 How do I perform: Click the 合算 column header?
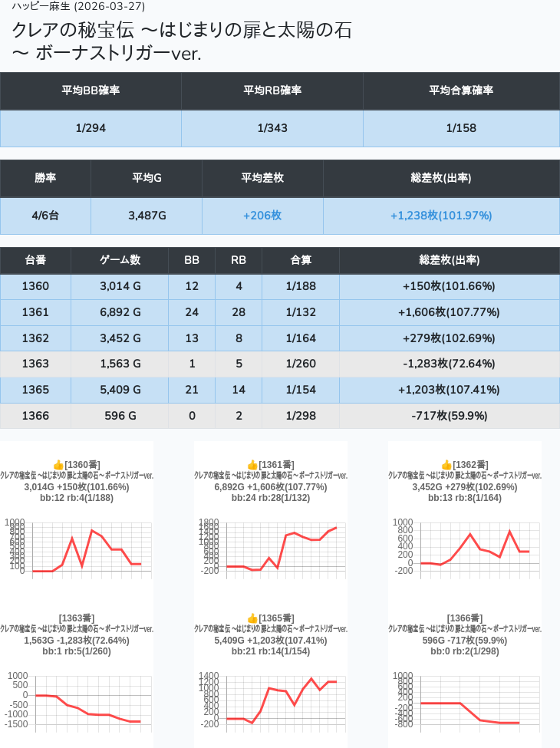pos(301,260)
